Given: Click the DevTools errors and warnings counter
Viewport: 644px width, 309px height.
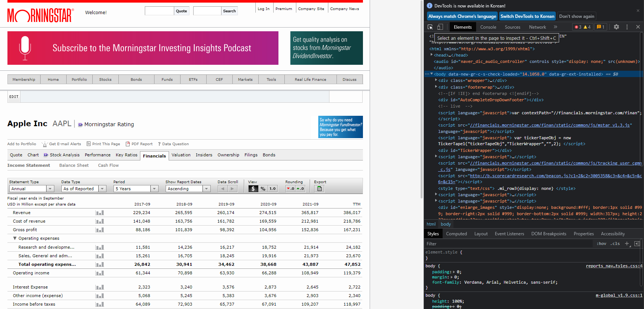Looking at the screenshot, I should tap(583, 27).
